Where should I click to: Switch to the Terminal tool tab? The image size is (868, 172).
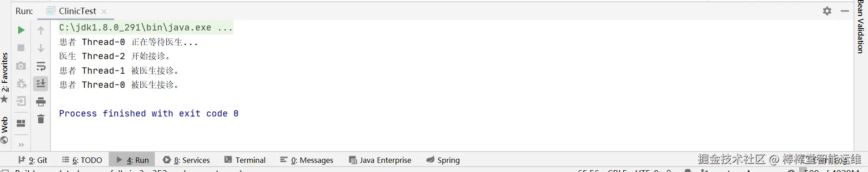pyautogui.click(x=245, y=160)
